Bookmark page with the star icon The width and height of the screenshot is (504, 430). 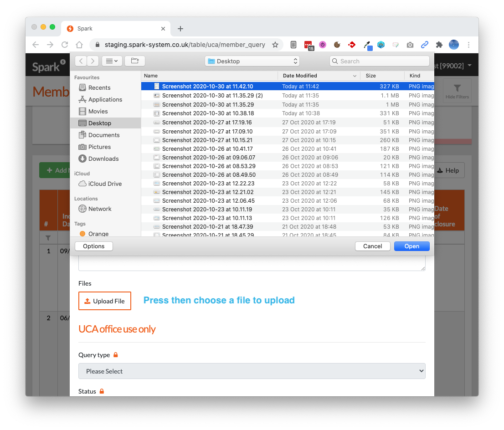click(275, 45)
